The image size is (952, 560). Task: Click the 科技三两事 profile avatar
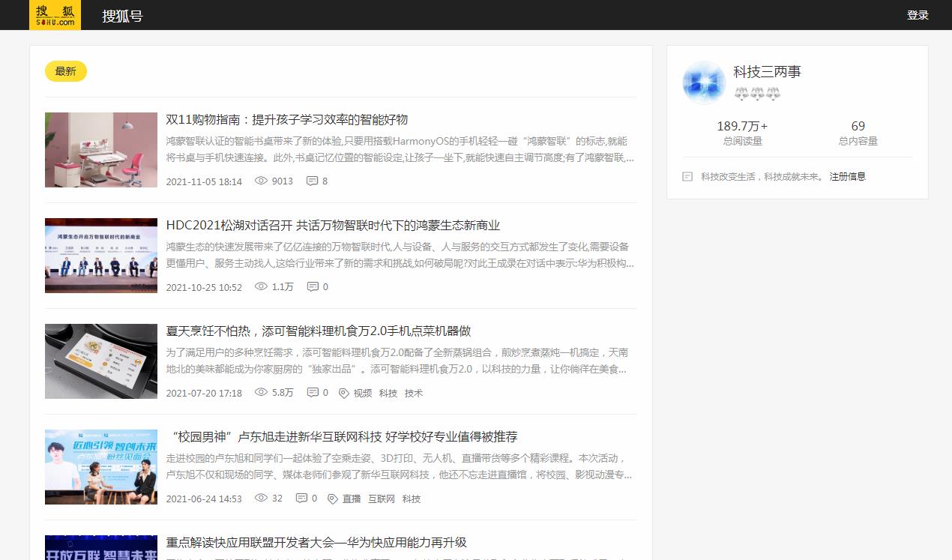tap(704, 82)
